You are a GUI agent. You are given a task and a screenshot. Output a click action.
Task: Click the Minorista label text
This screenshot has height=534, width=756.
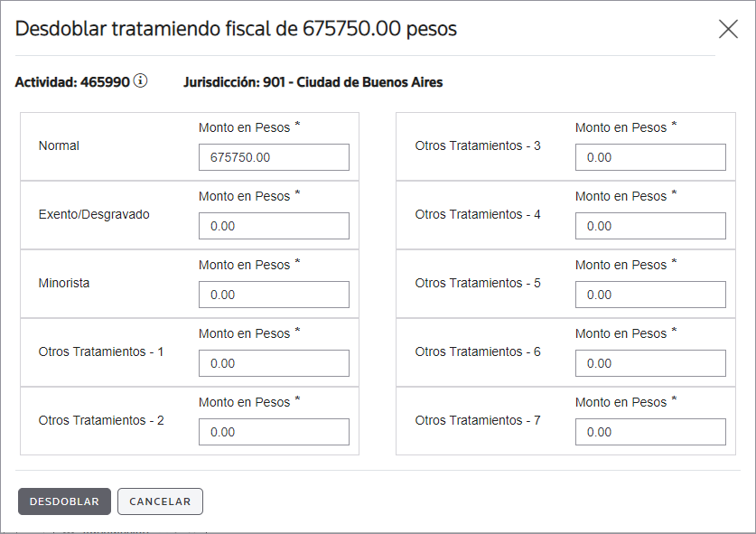coord(64,283)
